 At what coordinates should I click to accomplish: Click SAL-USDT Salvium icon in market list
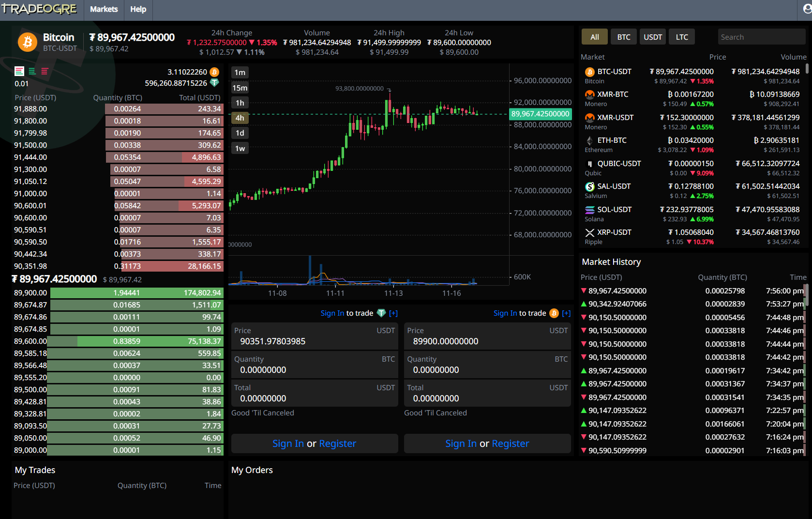[x=589, y=186]
